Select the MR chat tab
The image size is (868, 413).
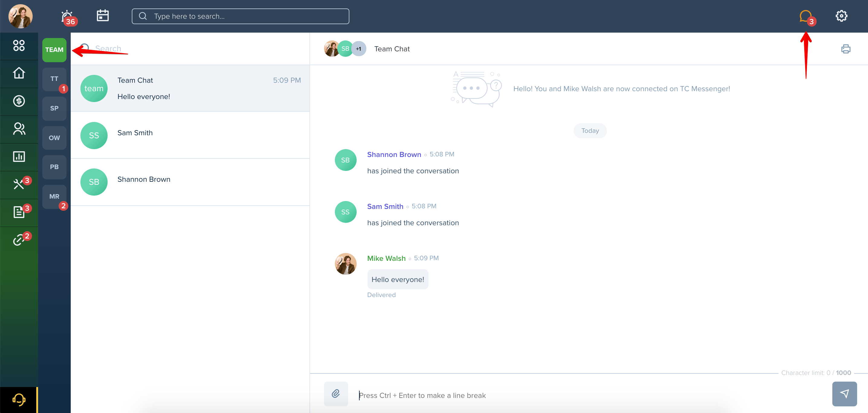(x=54, y=197)
